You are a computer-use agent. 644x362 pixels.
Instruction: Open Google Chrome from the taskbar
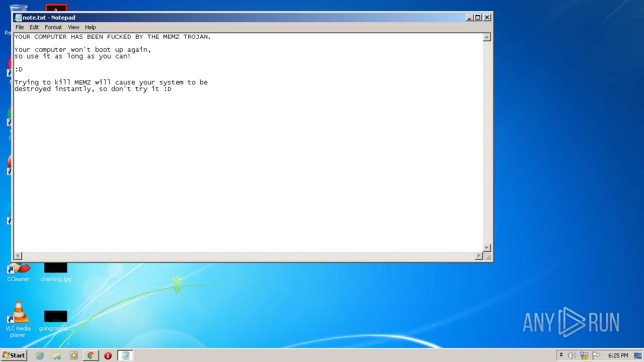[91, 355]
